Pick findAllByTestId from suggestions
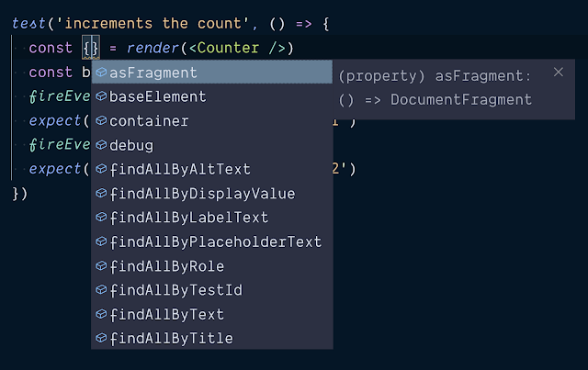This screenshot has height=370, width=588. point(212,290)
